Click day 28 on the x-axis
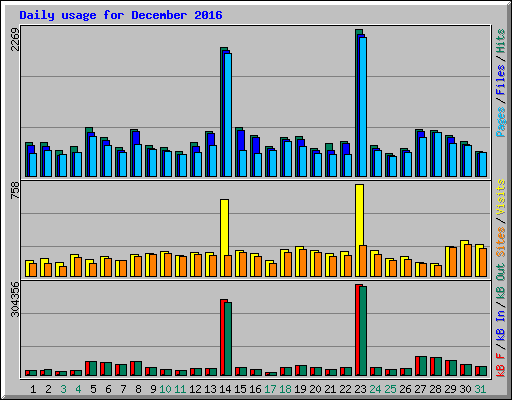The width and height of the screenshot is (512, 400). pyautogui.click(x=435, y=389)
